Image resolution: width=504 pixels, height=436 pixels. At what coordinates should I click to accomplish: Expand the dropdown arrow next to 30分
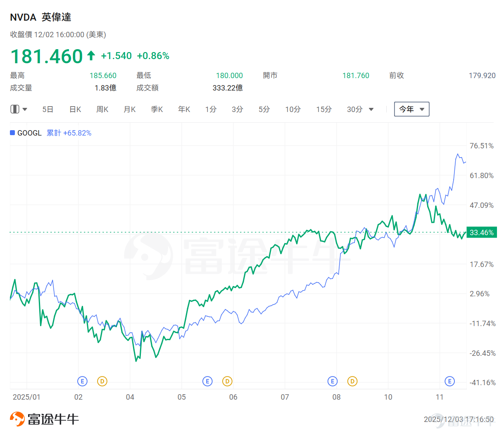(x=371, y=110)
